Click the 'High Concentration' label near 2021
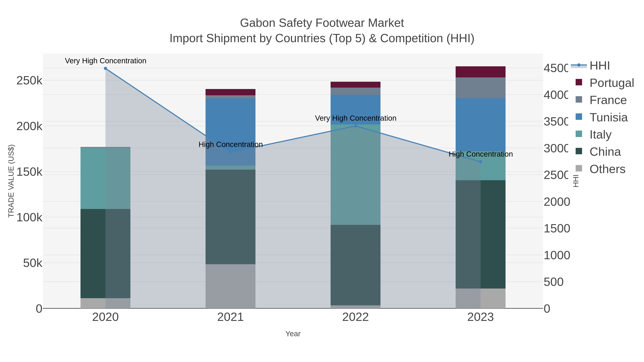This screenshot has height=362, width=644. (231, 145)
